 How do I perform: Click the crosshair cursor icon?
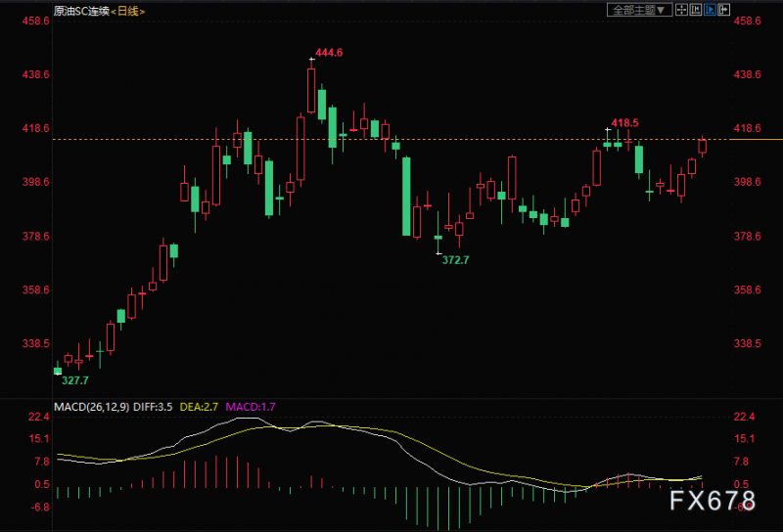[681, 10]
